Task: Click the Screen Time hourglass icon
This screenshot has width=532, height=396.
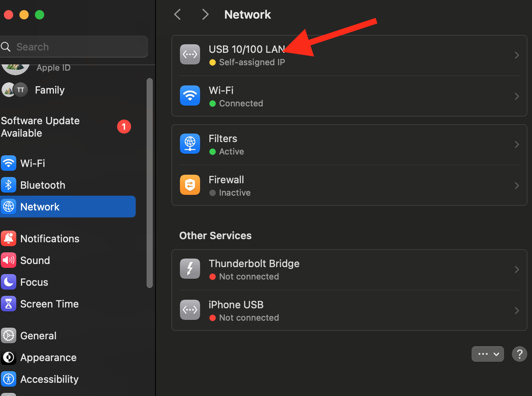Action: pyautogui.click(x=9, y=304)
